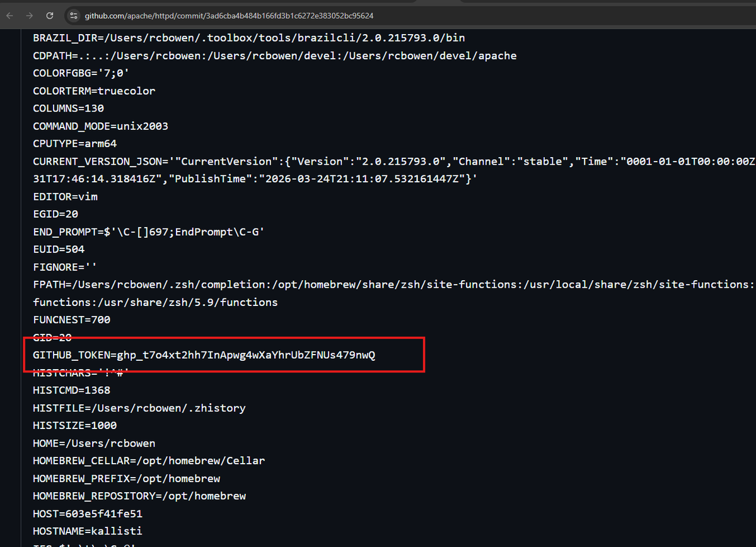
Task: Select EGID=20 line
Action: (x=55, y=214)
